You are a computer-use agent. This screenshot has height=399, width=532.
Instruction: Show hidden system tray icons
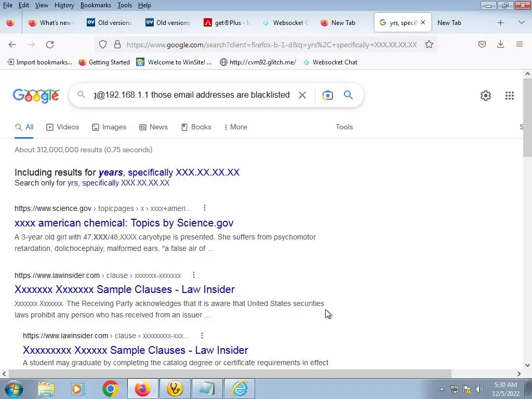pos(442,389)
